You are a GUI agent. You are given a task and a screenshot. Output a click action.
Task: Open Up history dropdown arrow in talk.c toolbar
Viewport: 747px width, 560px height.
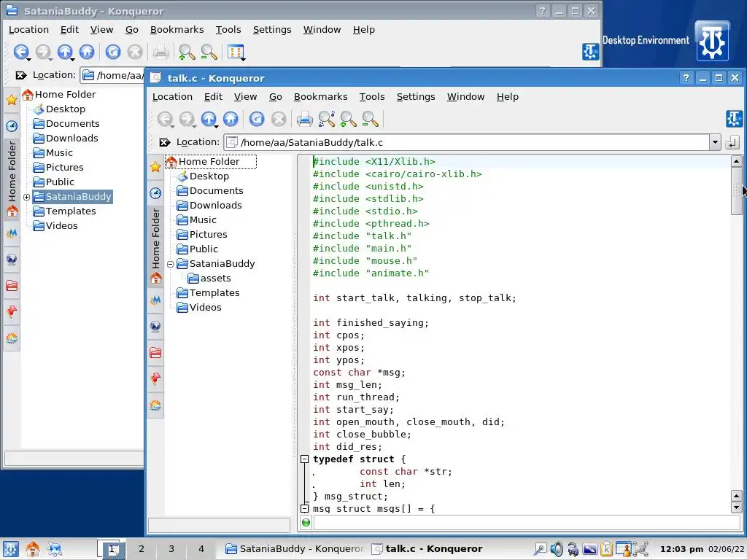coord(216,126)
